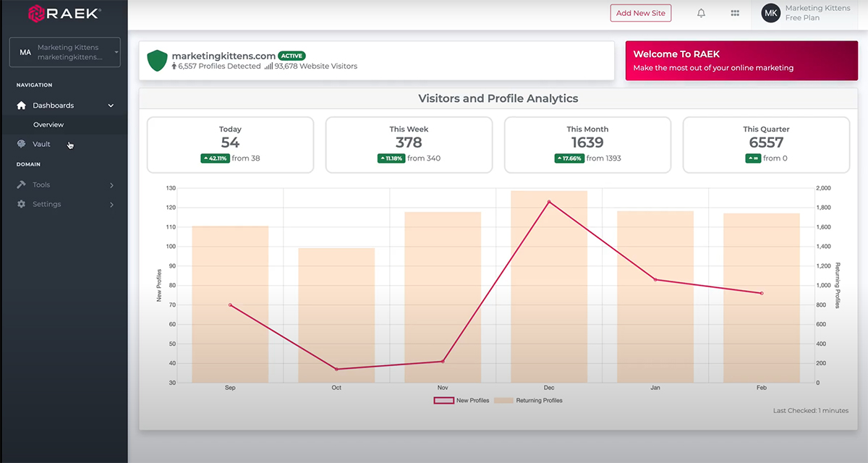Click the RAEK logo

[x=64, y=12]
